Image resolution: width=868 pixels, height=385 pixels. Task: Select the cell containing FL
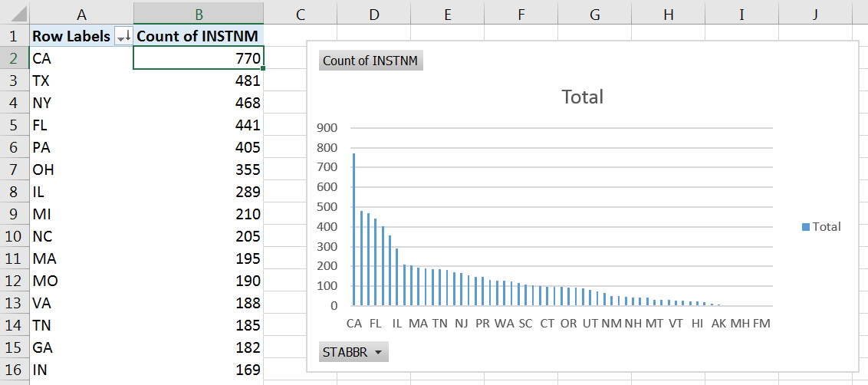[x=81, y=125]
